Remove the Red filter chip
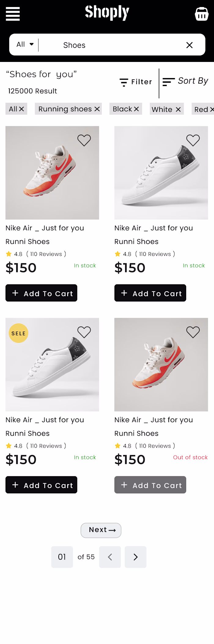Viewport: 214px width, 644px height. pyautogui.click(x=211, y=109)
